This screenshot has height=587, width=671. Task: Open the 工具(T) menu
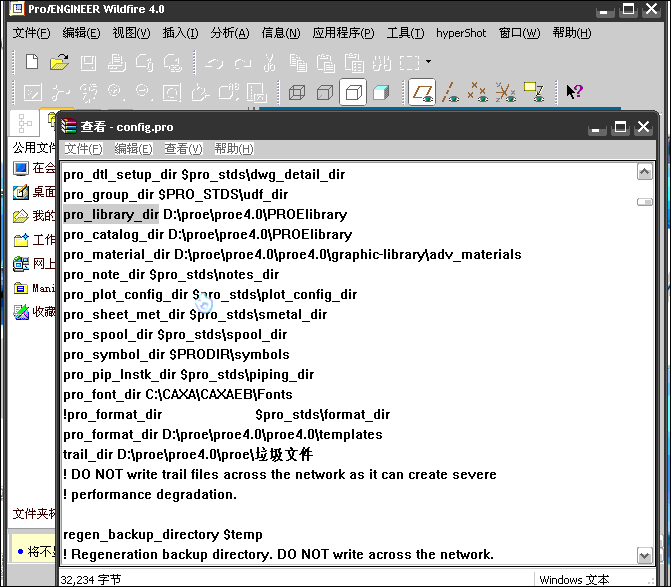point(405,33)
